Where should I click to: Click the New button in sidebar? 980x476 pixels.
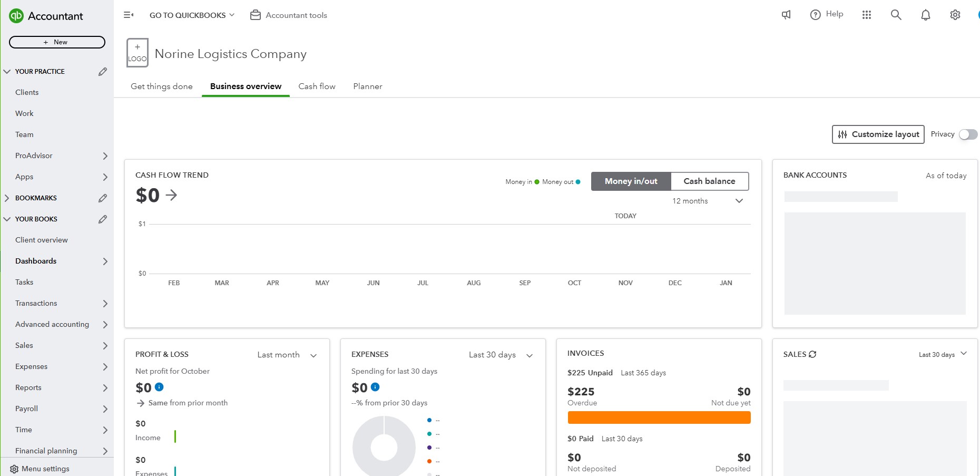tap(57, 42)
